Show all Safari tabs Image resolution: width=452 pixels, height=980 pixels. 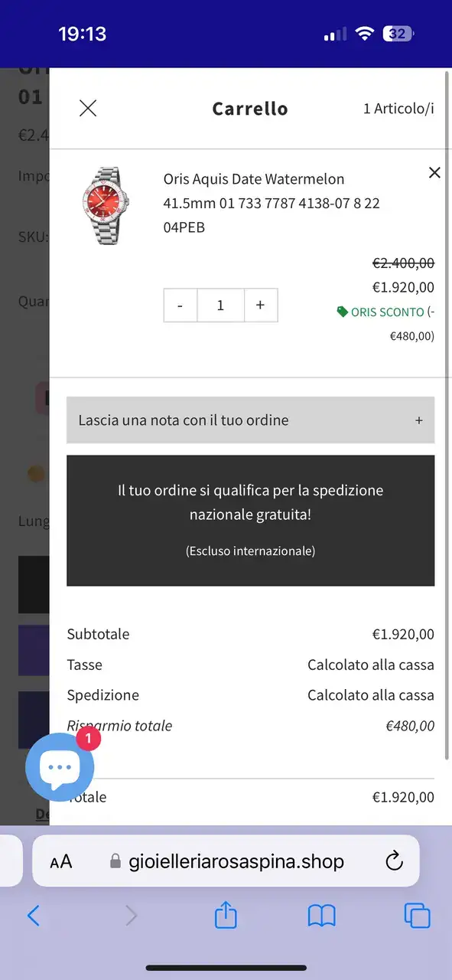click(x=418, y=916)
